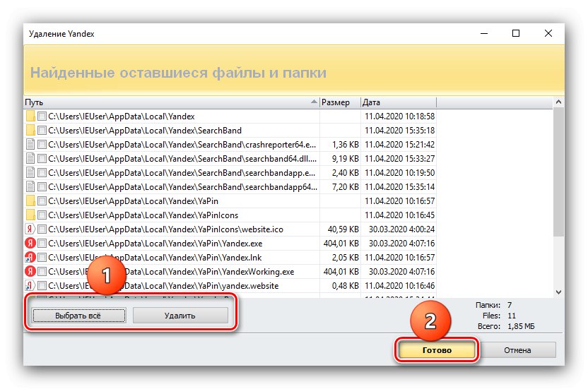
Task: Click the folder icon of the Local\Yandex row
Action: click(31, 116)
